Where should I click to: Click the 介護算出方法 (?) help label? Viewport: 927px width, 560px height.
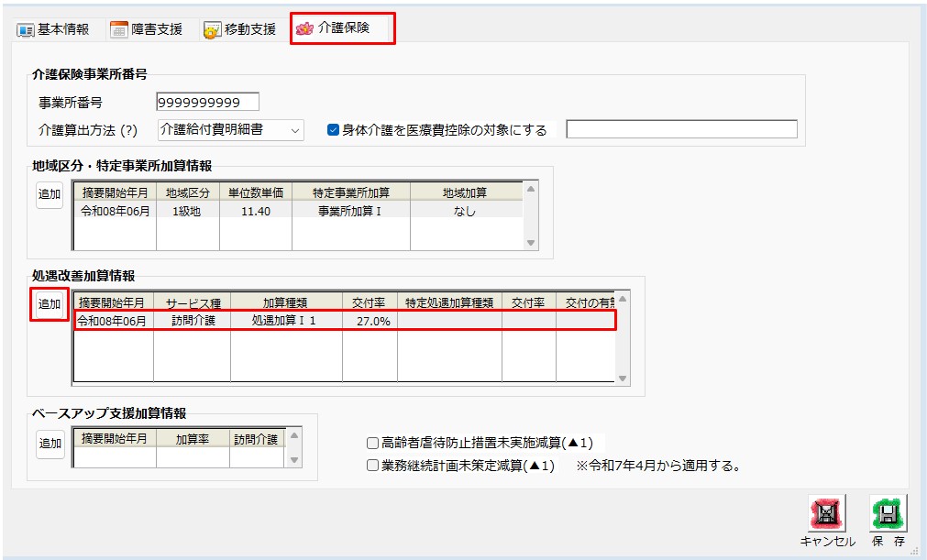[x=87, y=130]
